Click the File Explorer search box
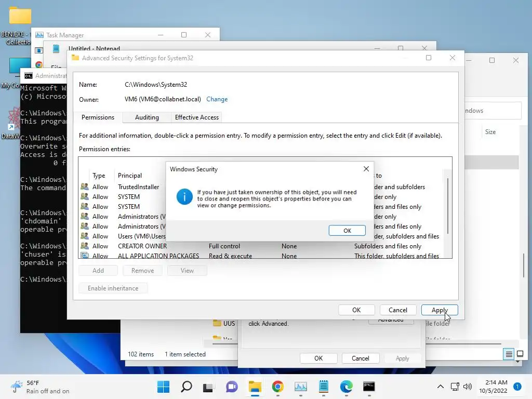Screen dimensions: 532x399 pos(493,111)
